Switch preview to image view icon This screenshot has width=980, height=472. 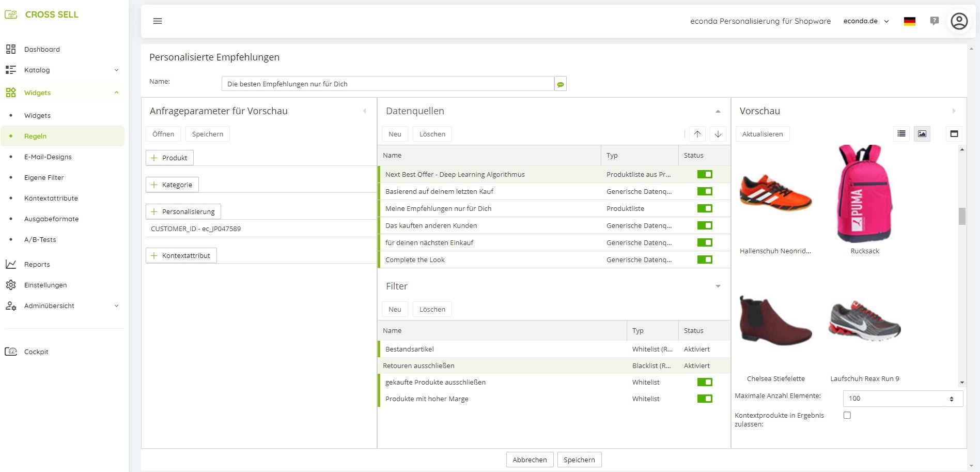pyautogui.click(x=922, y=133)
